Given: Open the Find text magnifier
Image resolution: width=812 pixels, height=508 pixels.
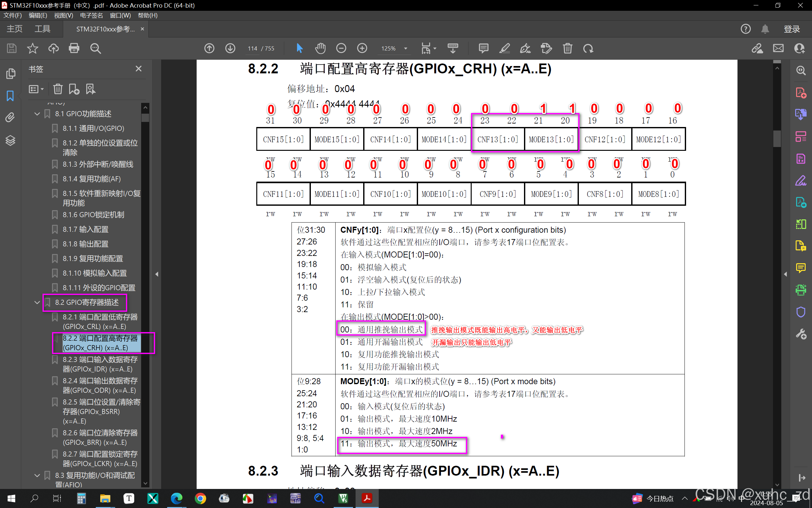Looking at the screenshot, I should (95, 48).
